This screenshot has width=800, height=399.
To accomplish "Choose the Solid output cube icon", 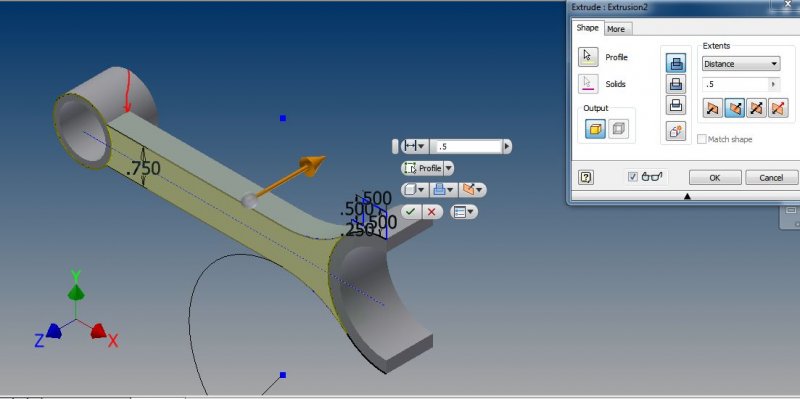I will click(x=595, y=129).
